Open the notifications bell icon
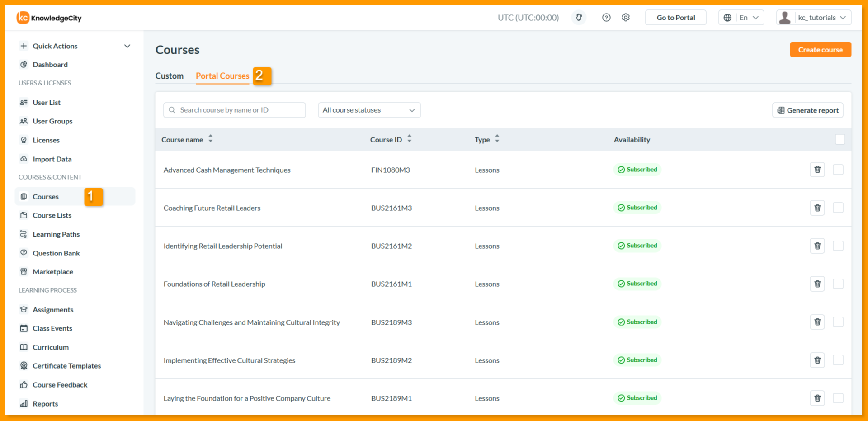 [579, 18]
